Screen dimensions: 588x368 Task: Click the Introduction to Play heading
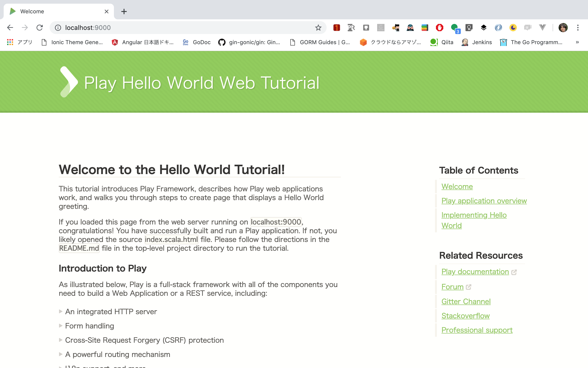102,268
